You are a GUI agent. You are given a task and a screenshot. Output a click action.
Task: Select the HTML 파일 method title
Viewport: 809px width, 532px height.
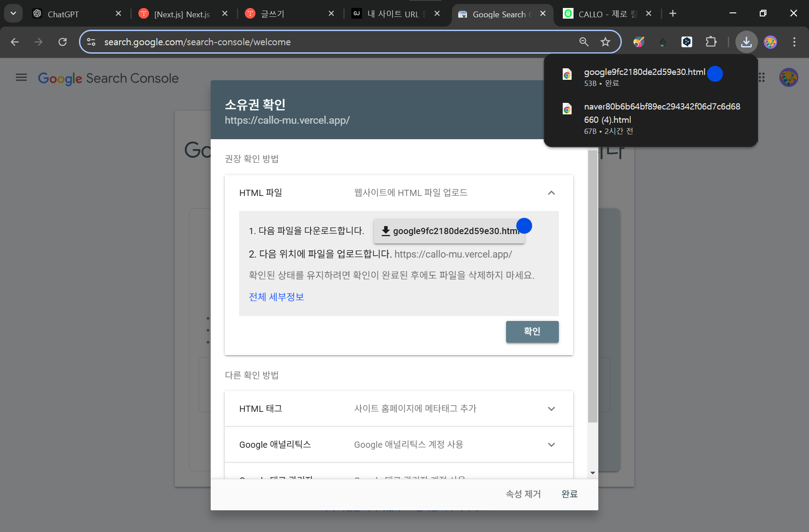tap(261, 193)
